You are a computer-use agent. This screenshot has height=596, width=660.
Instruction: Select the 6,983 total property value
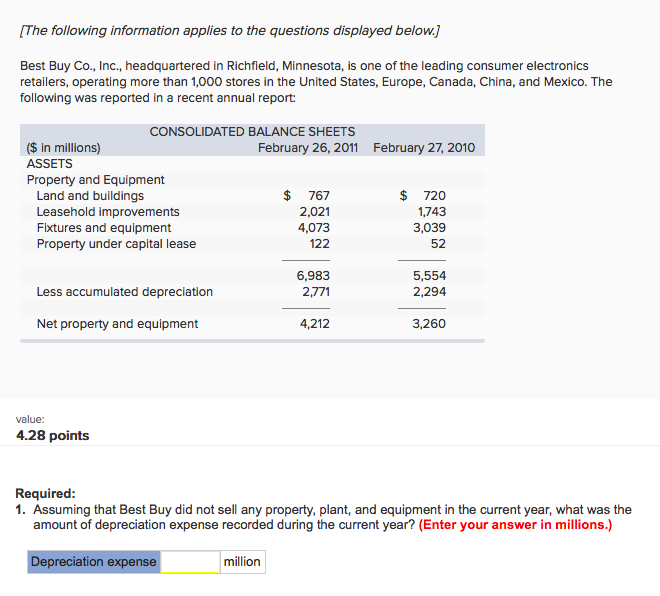313,276
